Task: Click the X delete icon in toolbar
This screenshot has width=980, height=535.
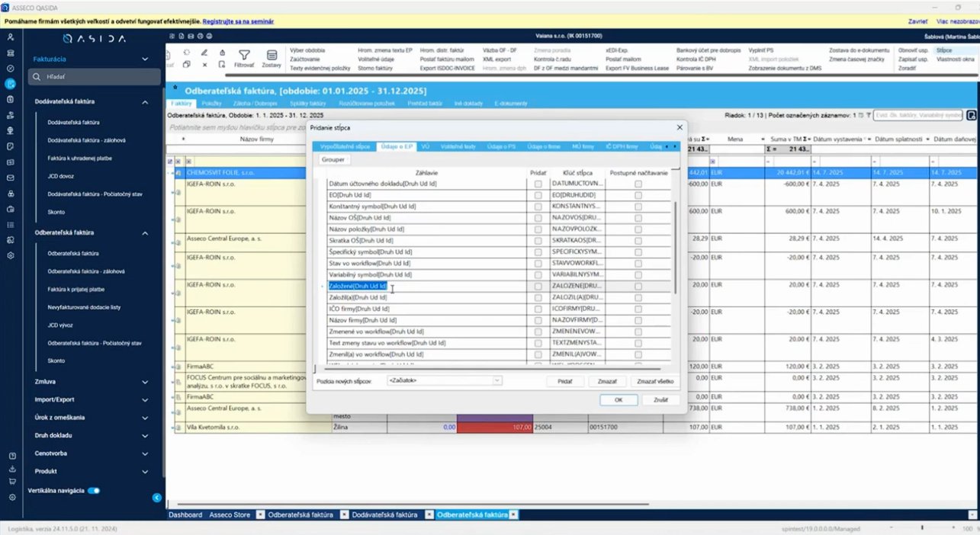Action: pos(204,66)
